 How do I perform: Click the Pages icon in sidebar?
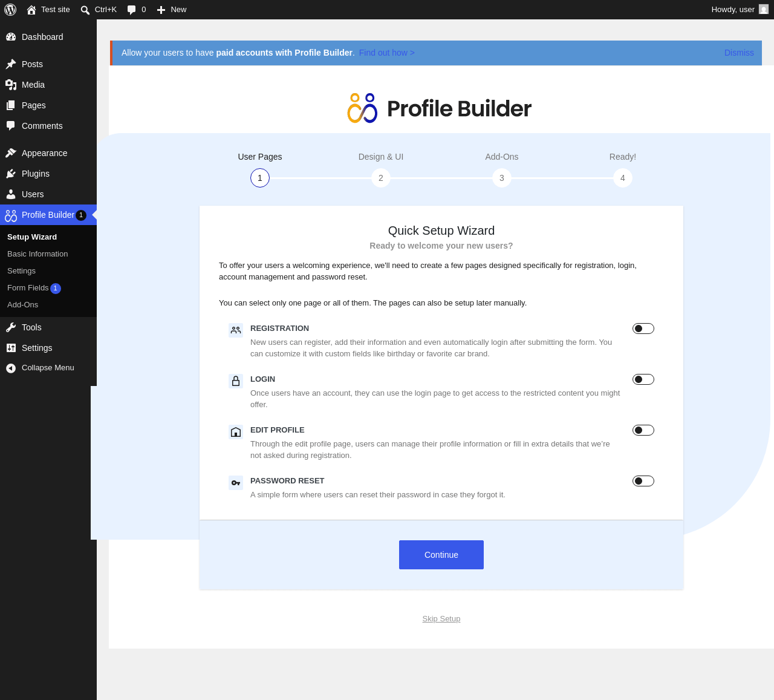coord(11,105)
